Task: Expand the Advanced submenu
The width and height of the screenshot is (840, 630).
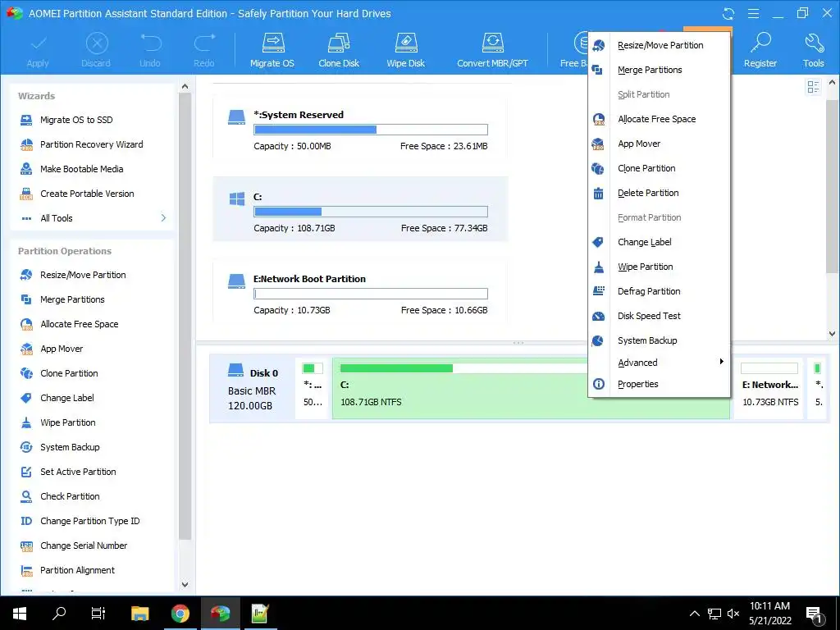Action: [659, 363]
